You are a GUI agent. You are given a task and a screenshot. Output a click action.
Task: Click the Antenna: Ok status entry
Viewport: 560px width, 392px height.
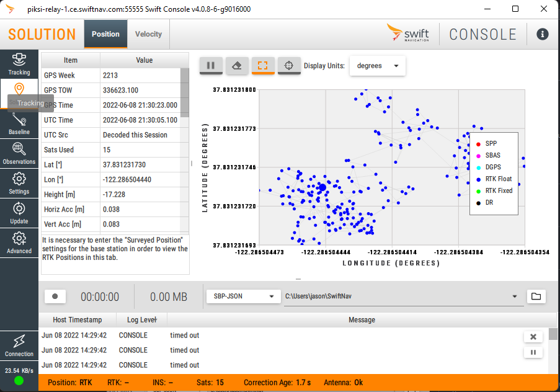(x=343, y=383)
